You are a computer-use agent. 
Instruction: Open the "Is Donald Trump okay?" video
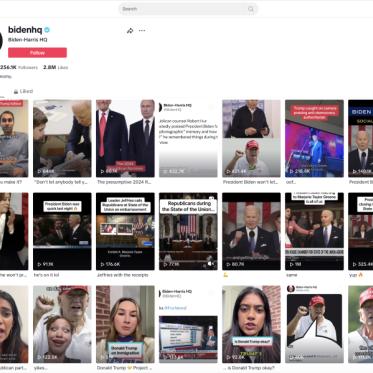251,324
